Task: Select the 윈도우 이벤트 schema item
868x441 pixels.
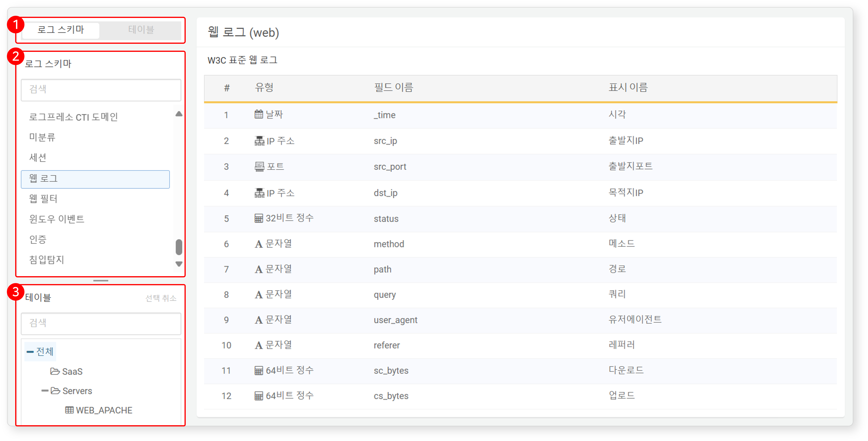Action: (x=57, y=219)
